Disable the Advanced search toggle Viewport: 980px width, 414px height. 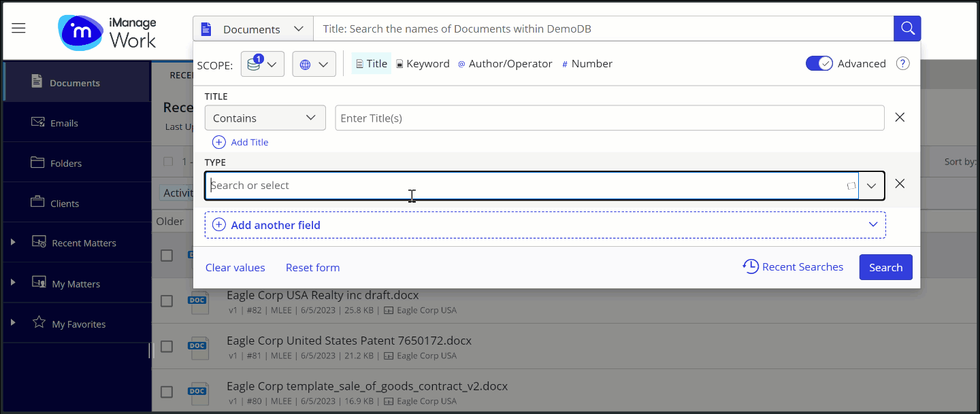819,63
